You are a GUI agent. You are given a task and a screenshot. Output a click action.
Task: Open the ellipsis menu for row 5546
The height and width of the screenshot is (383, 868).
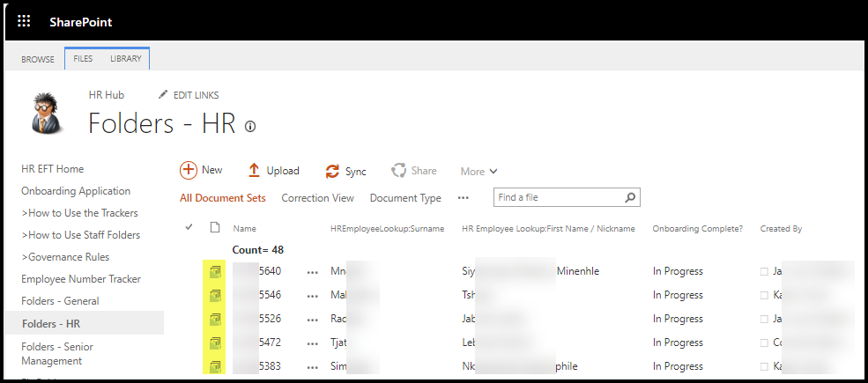click(x=312, y=295)
